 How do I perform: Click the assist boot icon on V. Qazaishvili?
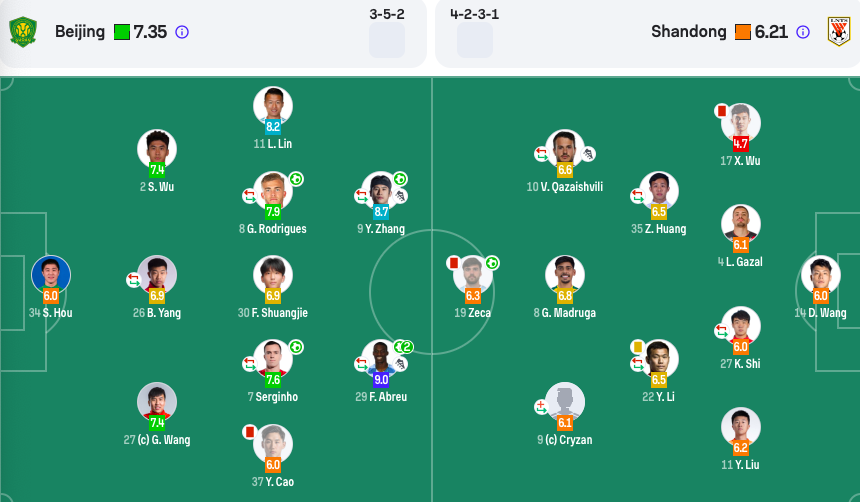[588, 154]
